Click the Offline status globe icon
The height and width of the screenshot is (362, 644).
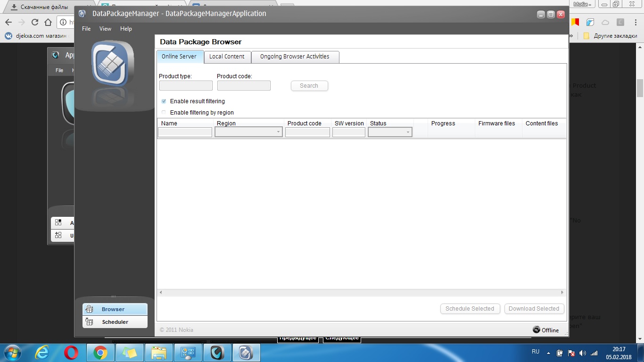pyautogui.click(x=536, y=329)
